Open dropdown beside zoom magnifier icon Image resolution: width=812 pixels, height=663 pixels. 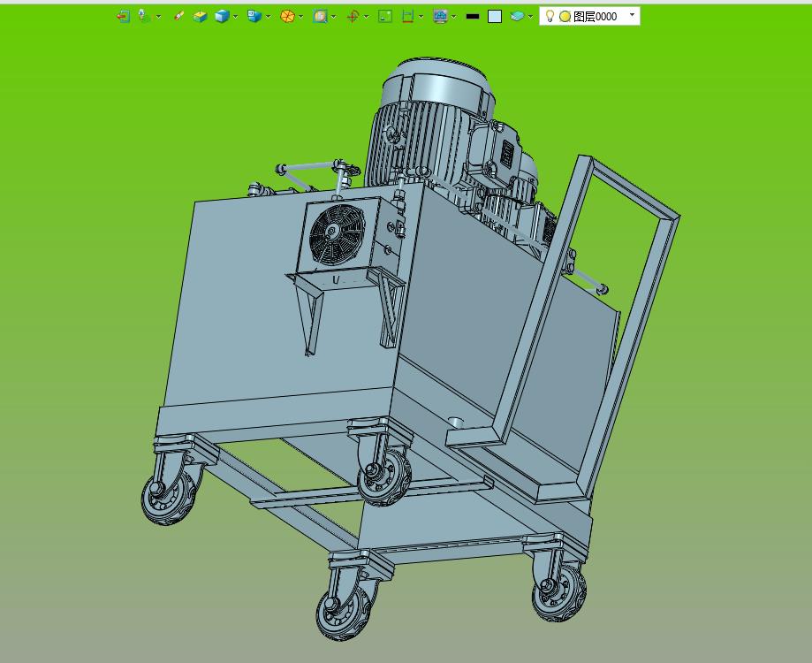[x=333, y=17]
